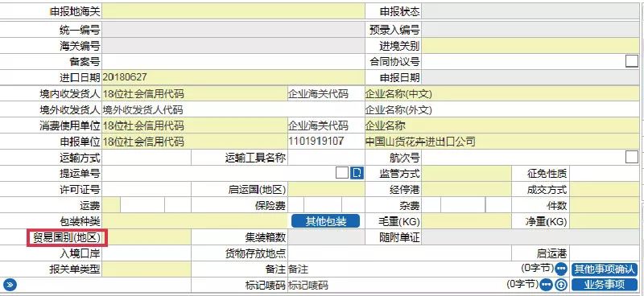
Task: Click the 航次号 input field
Action: (x=522, y=157)
